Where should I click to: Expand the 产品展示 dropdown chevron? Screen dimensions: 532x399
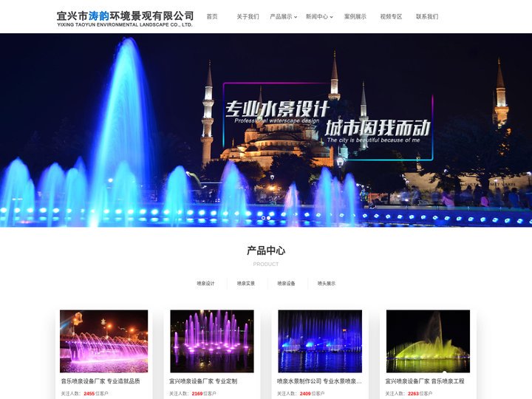(296, 17)
